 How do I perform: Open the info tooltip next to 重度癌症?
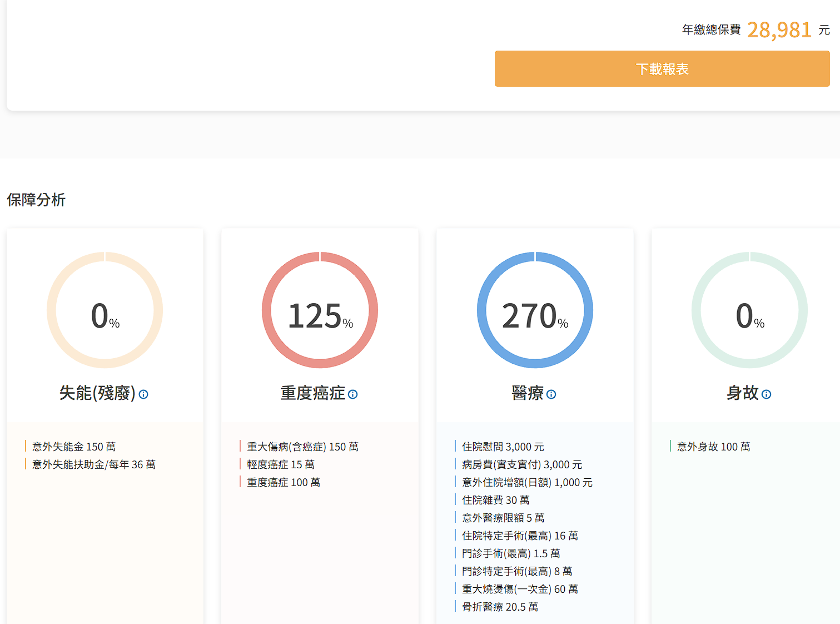tap(353, 394)
